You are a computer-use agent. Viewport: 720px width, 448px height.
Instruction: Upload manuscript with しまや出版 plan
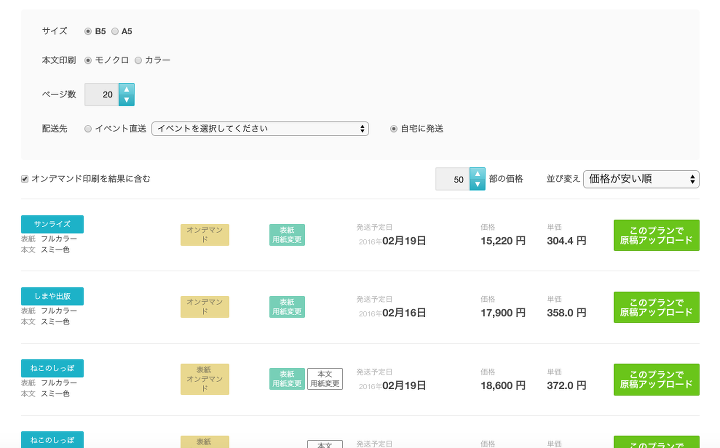pos(657,308)
